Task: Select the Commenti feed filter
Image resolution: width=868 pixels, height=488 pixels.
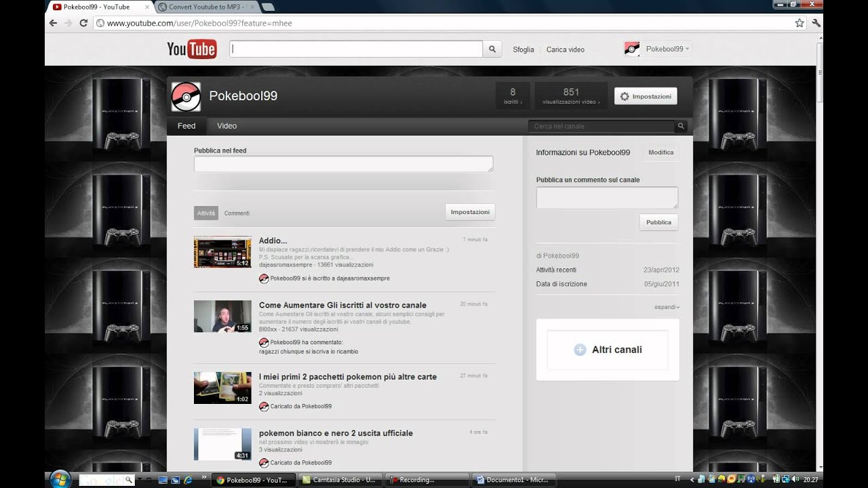Action: coord(237,213)
